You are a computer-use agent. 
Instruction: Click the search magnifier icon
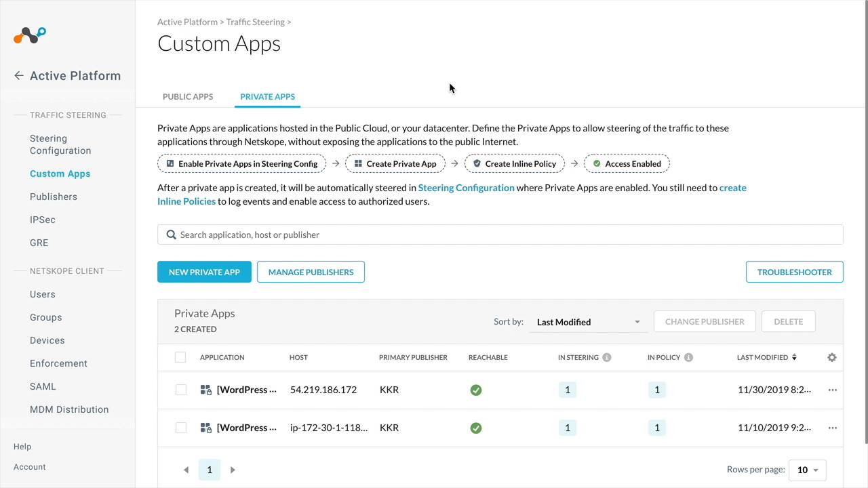(x=172, y=235)
